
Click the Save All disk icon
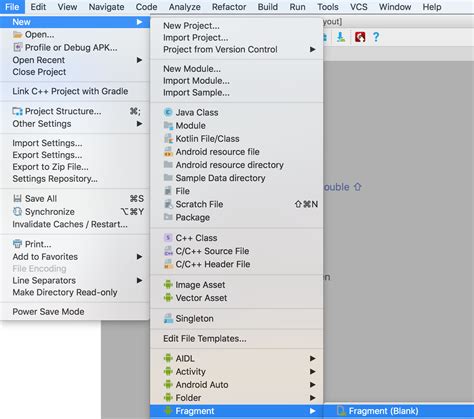[x=17, y=199]
